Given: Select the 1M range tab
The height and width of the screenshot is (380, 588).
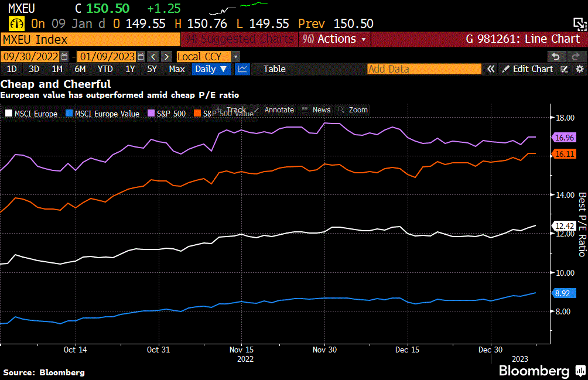Looking at the screenshot, I should pos(57,69).
